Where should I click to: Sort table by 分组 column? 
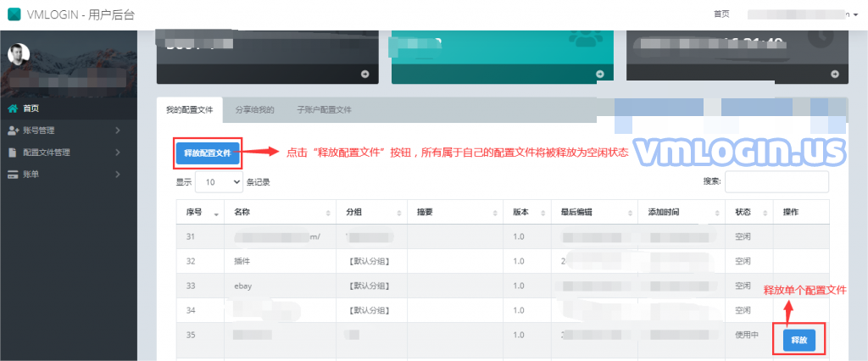tap(372, 212)
